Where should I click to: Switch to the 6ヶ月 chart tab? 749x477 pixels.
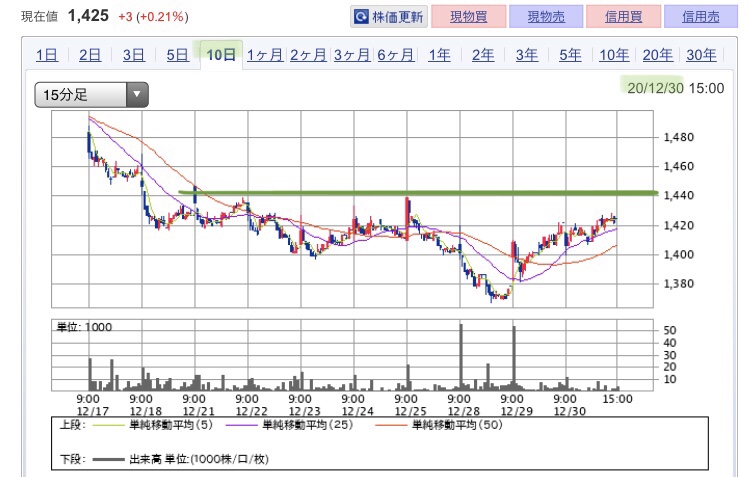click(396, 55)
